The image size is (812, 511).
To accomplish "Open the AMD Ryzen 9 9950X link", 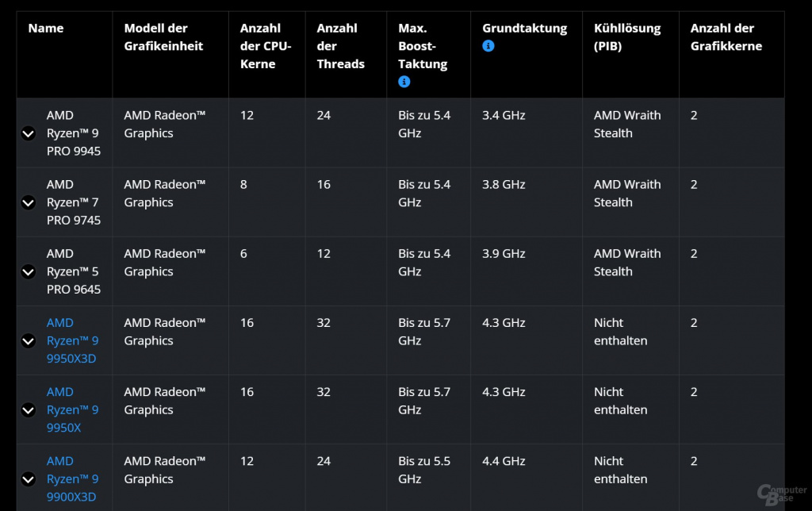I will click(x=72, y=409).
